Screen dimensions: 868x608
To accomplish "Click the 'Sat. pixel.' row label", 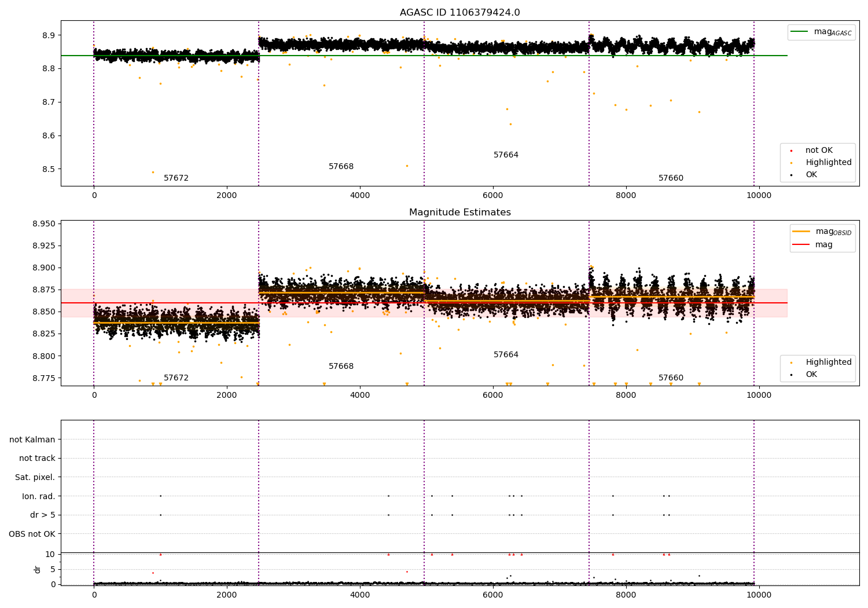I will click(x=35, y=477).
